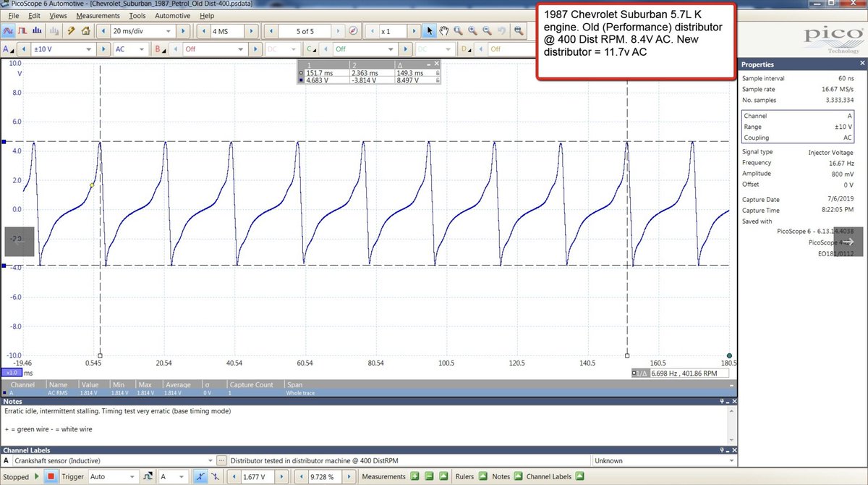
Task: Open the Measurements menu
Action: pyautogui.click(x=98, y=15)
